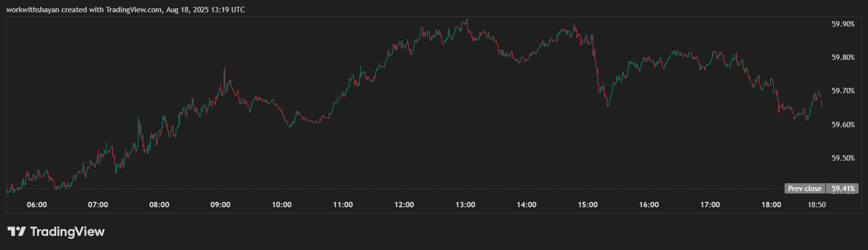
Task: Click the 07:00 time axis label
Action: click(98, 205)
